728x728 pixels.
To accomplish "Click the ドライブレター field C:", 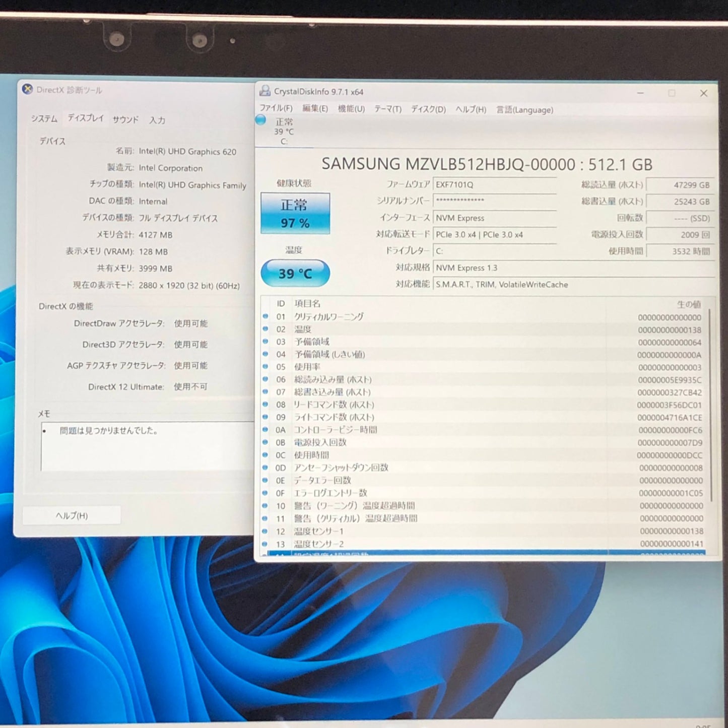I will click(x=495, y=251).
